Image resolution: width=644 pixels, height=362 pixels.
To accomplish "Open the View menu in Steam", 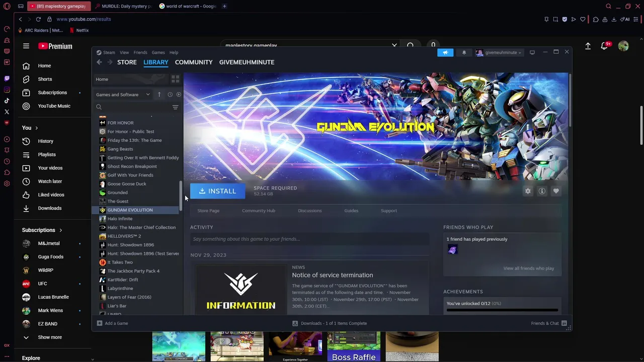I will [x=124, y=52].
